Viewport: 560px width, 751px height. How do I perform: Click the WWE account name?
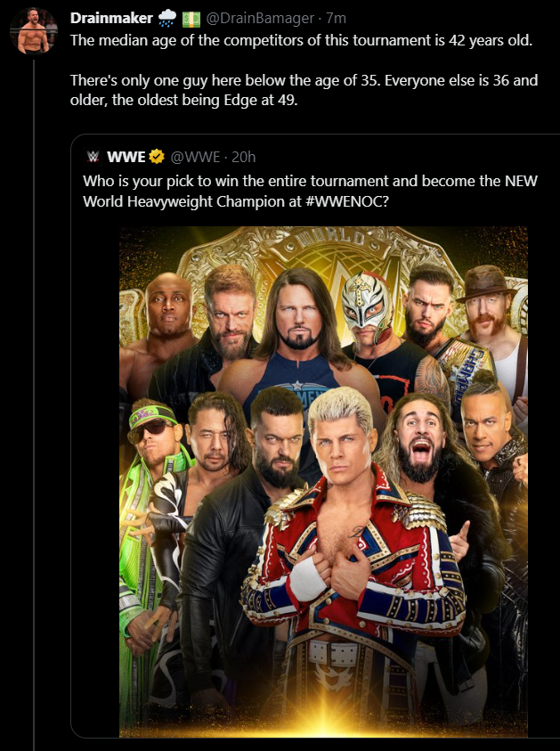pos(126,157)
